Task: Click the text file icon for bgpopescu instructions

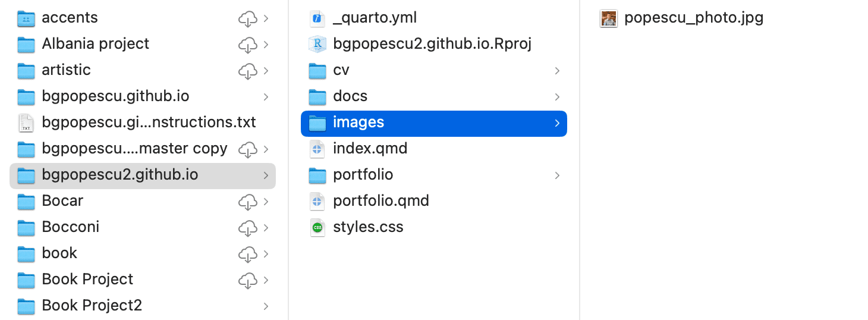Action: point(26,123)
